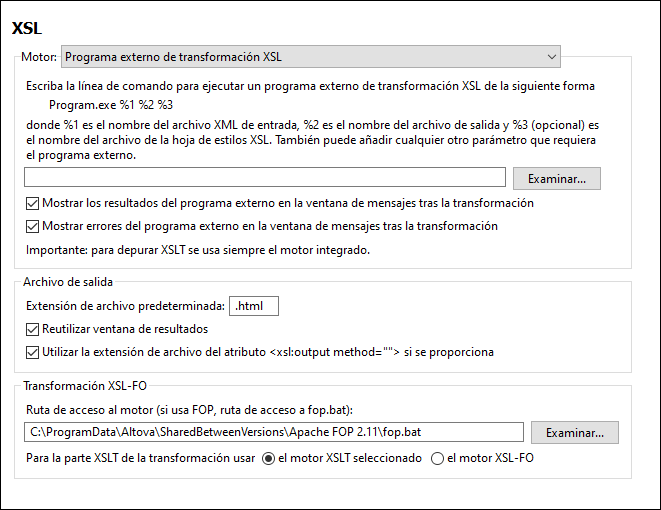The image size is (661, 510).
Task: Open the Motor engine dropdown arrow
Action: [x=551, y=57]
